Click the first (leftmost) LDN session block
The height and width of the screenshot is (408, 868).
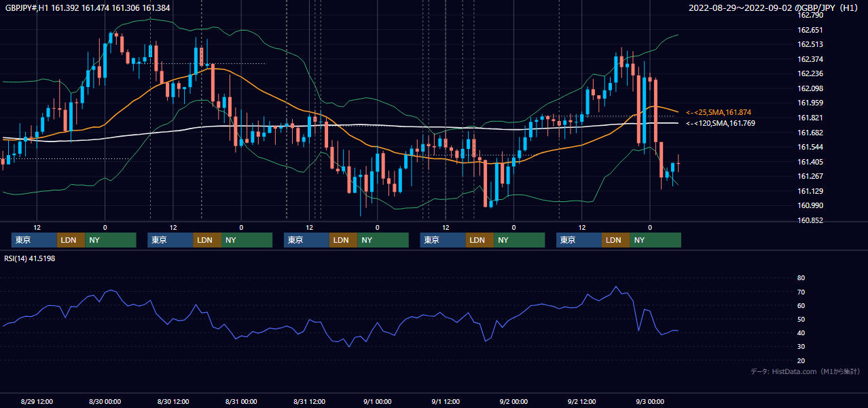coord(71,240)
